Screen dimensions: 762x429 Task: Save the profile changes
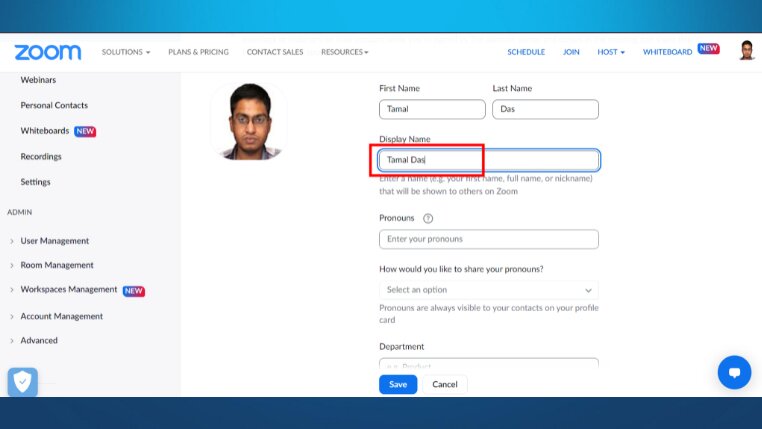pyautogui.click(x=398, y=384)
